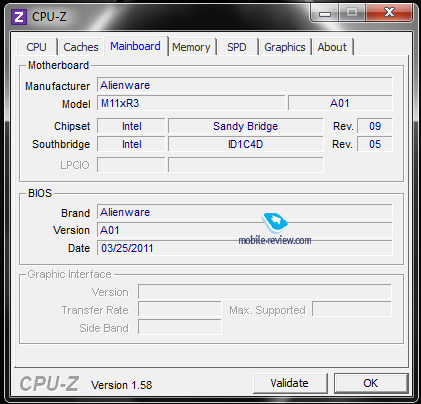This screenshot has width=421, height=404.
Task: Click the Manufacturer label
Action: 58,86
